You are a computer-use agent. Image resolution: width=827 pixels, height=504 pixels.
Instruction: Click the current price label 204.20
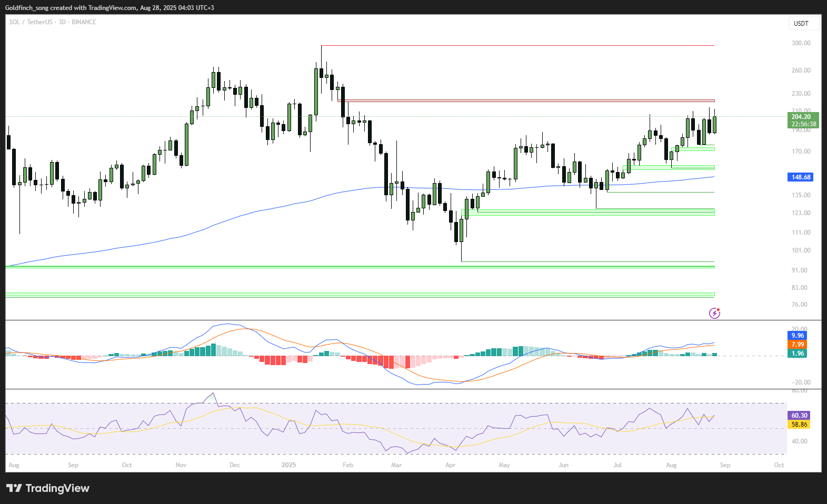802,117
